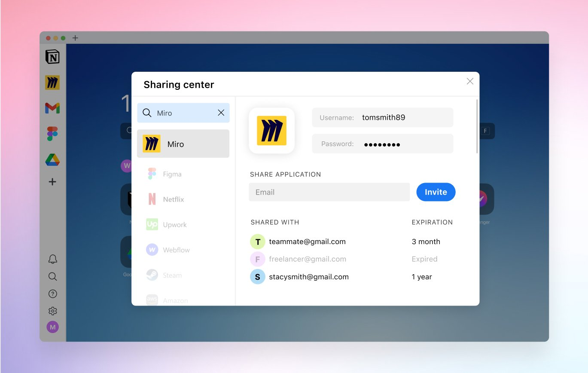
Task: Click the F avatar for freelancer
Action: [257, 259]
